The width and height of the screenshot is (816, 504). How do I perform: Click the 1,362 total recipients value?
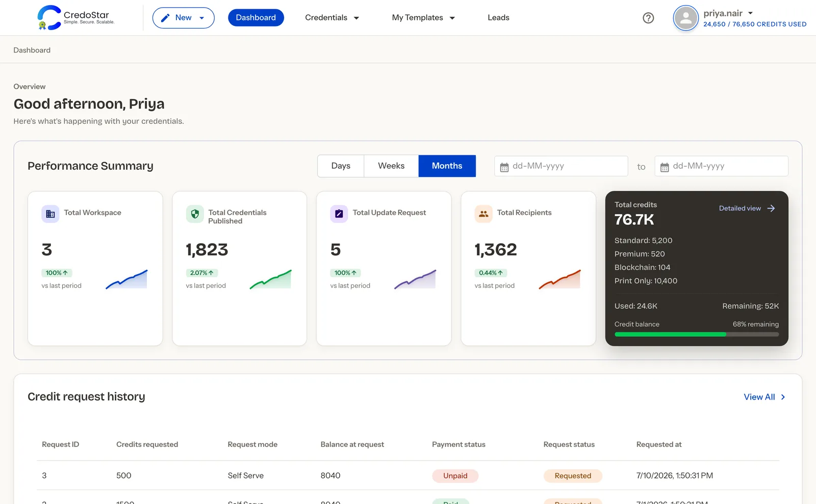click(x=496, y=250)
